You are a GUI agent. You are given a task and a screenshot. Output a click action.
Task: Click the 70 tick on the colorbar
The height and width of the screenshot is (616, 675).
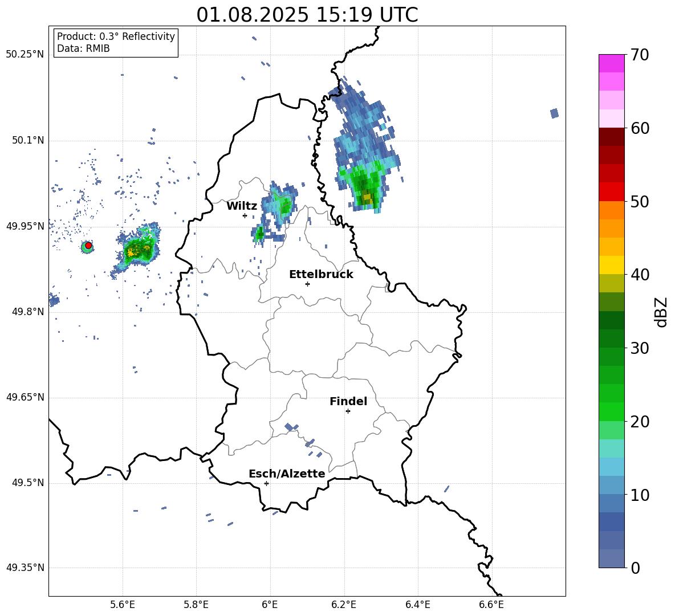click(640, 55)
